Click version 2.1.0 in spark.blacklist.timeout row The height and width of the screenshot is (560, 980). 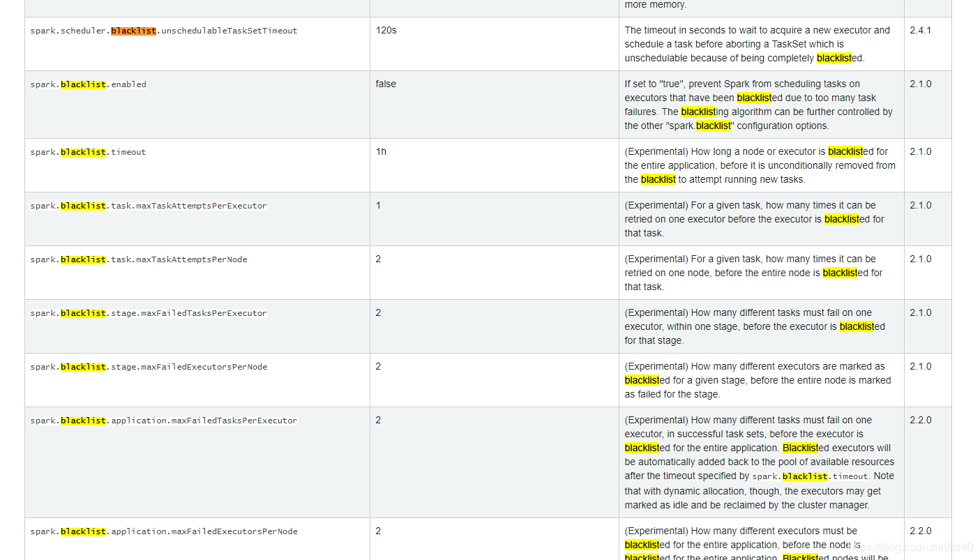point(921,151)
